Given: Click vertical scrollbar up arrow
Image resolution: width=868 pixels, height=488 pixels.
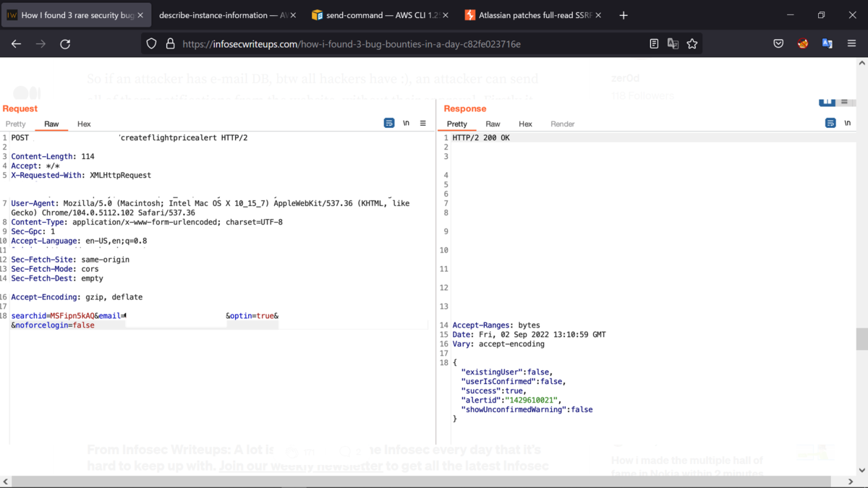Looking at the screenshot, I should pyautogui.click(x=861, y=63).
